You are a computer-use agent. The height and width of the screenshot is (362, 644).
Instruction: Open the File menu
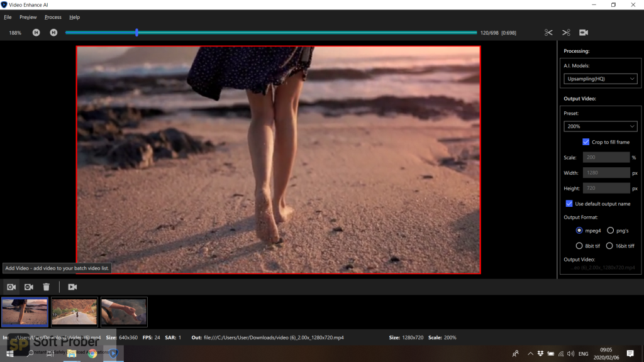click(8, 17)
